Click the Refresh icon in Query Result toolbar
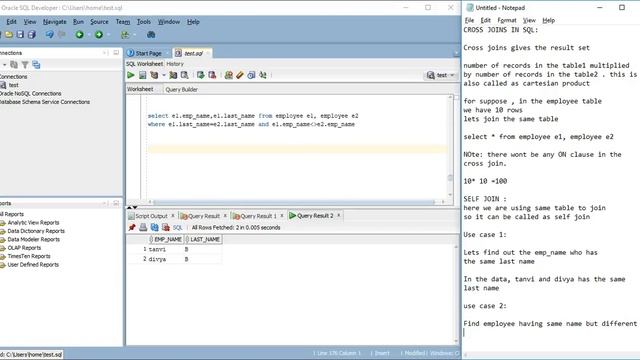Screen dimensions: 640x360 click(154, 227)
